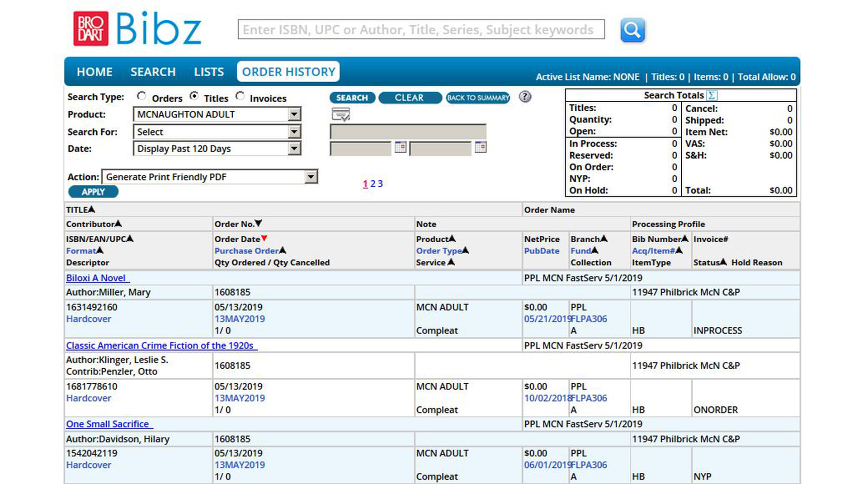Select the Titles search type
This screenshot has height=484, width=868.
(x=194, y=96)
